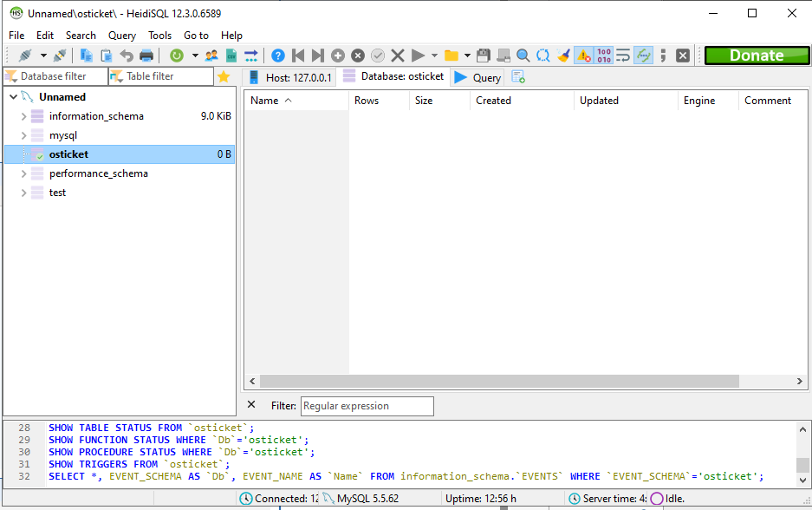
Task: Switch to the Host: 127.0.0.1 tab
Action: coord(290,77)
